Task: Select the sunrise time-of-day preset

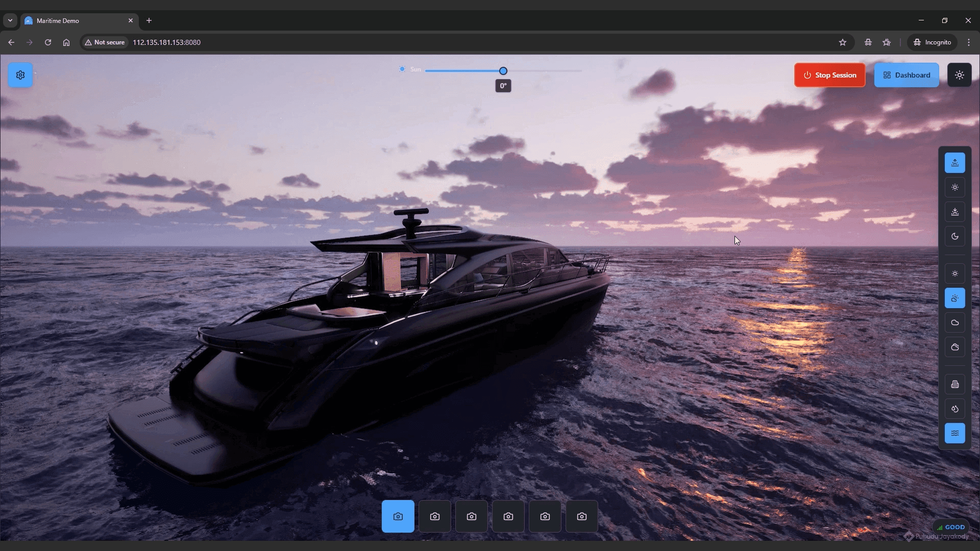Action: [x=954, y=163]
